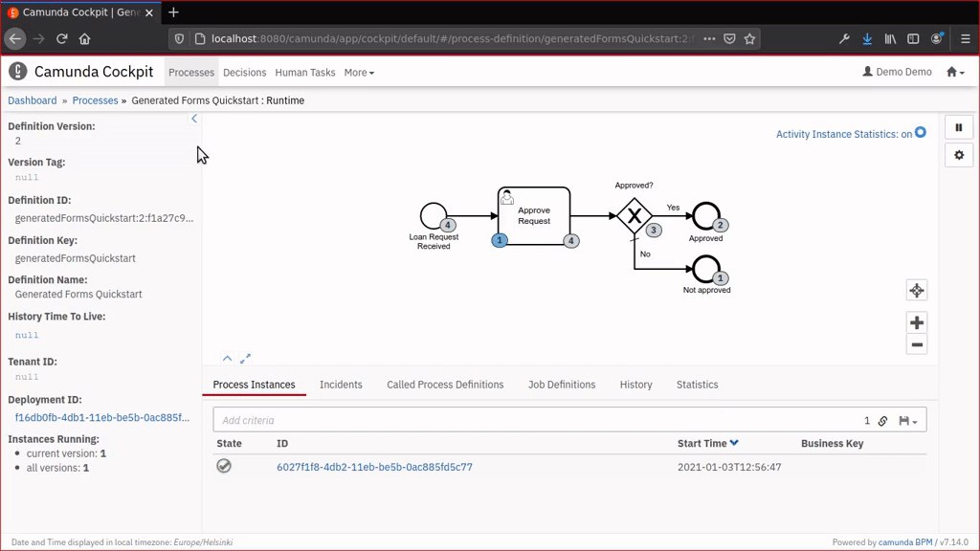Viewport: 980px width, 551px height.
Task: Maximize the diagram with the expand arrows icon
Action: coord(245,358)
